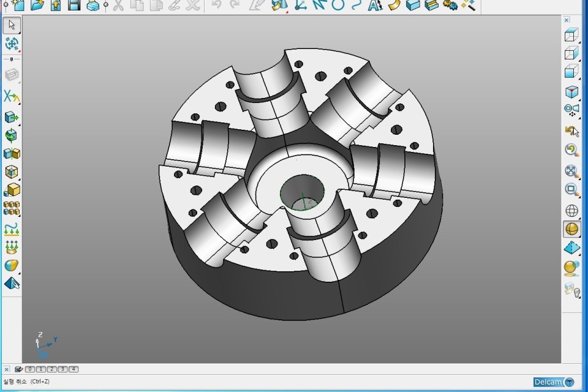The image size is (588, 392).
Task: Click the wireframe cube solid icon
Action: click(x=11, y=171)
